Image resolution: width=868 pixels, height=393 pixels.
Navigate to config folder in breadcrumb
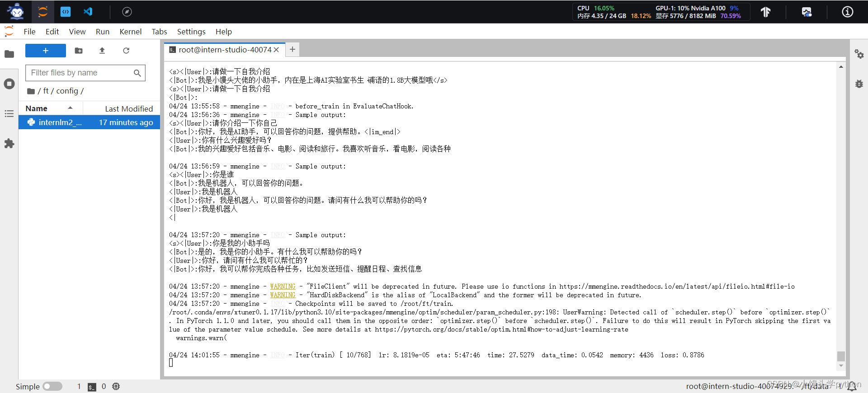[x=67, y=91]
